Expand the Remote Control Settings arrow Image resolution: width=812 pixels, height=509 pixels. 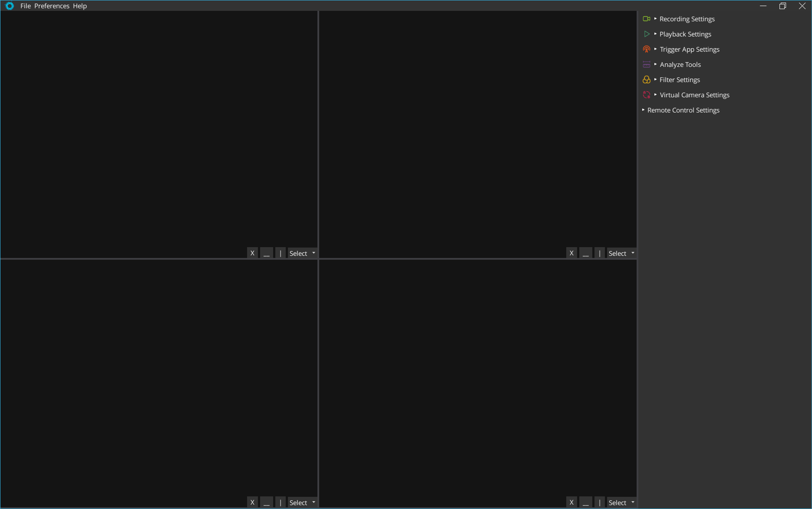(x=643, y=110)
